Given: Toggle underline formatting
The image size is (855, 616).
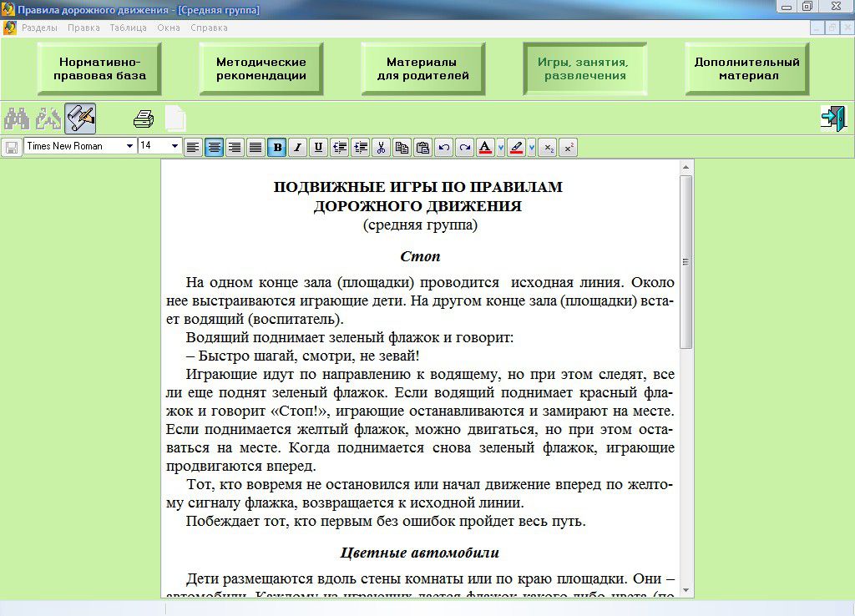Looking at the screenshot, I should click(318, 147).
